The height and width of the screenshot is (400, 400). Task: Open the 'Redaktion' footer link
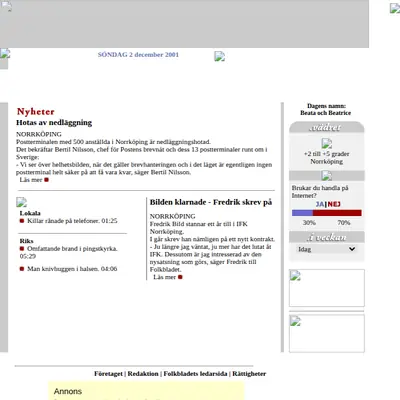[143, 374]
